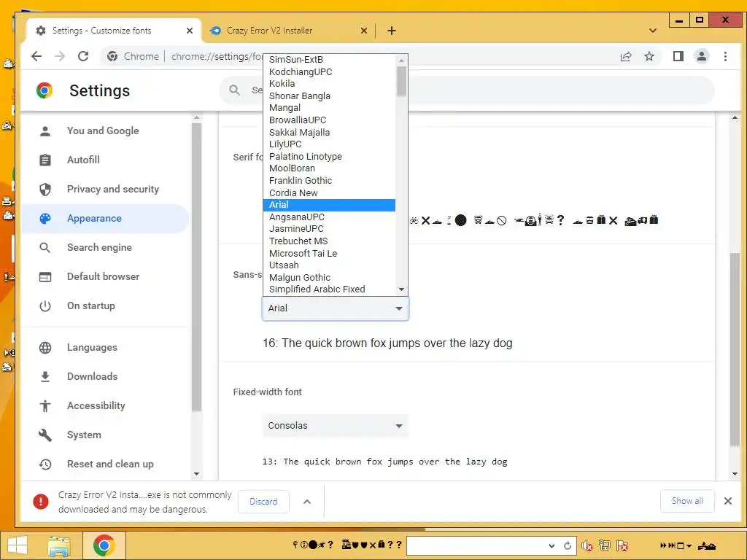Choose Cordia New from the font list

(329, 192)
